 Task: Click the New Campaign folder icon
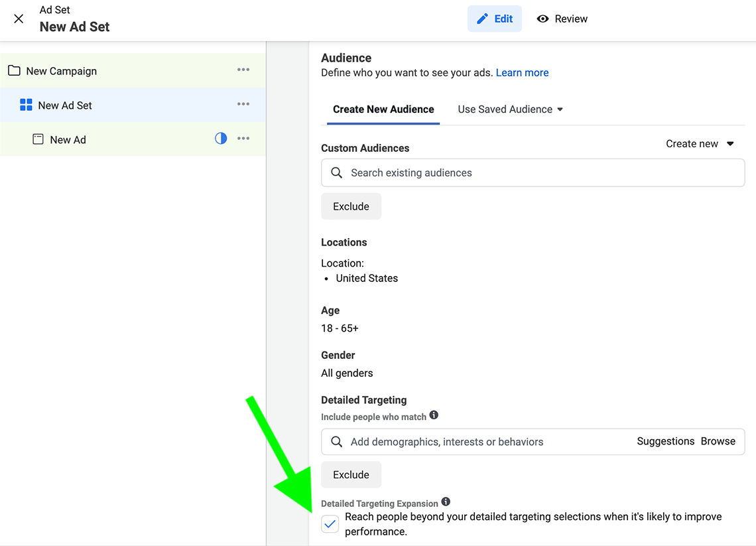pos(15,70)
